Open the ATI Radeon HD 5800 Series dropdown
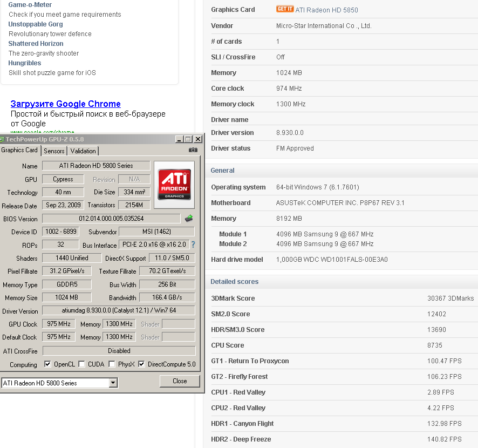This screenshot has height=448, width=478. pyautogui.click(x=113, y=383)
